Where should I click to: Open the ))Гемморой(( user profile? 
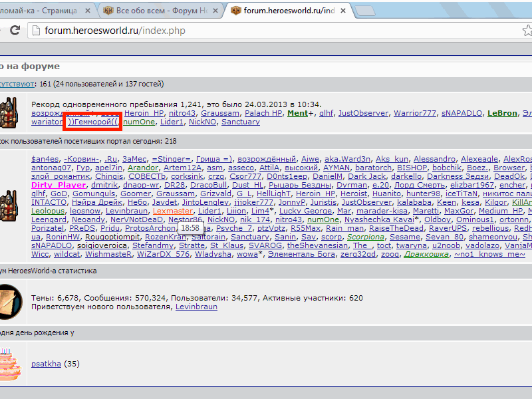click(x=92, y=122)
